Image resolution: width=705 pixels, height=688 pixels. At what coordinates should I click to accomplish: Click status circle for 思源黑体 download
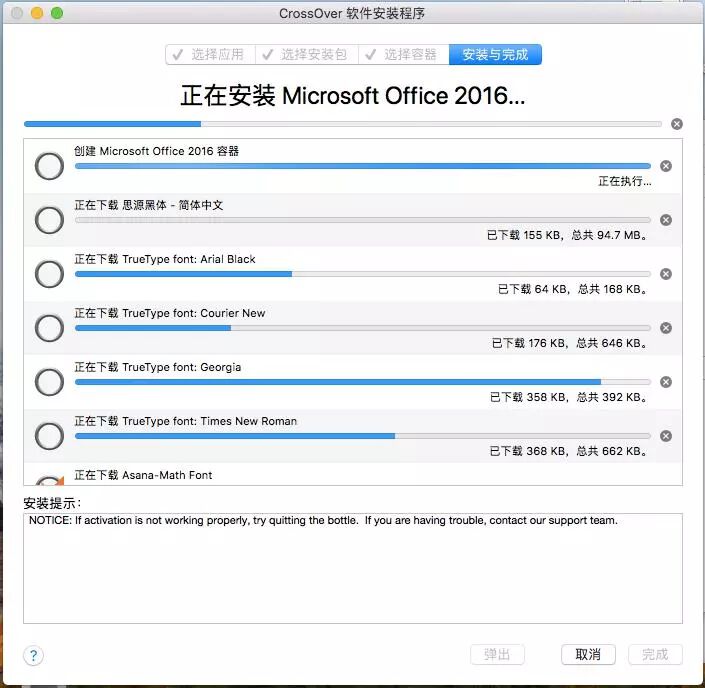coord(49,220)
